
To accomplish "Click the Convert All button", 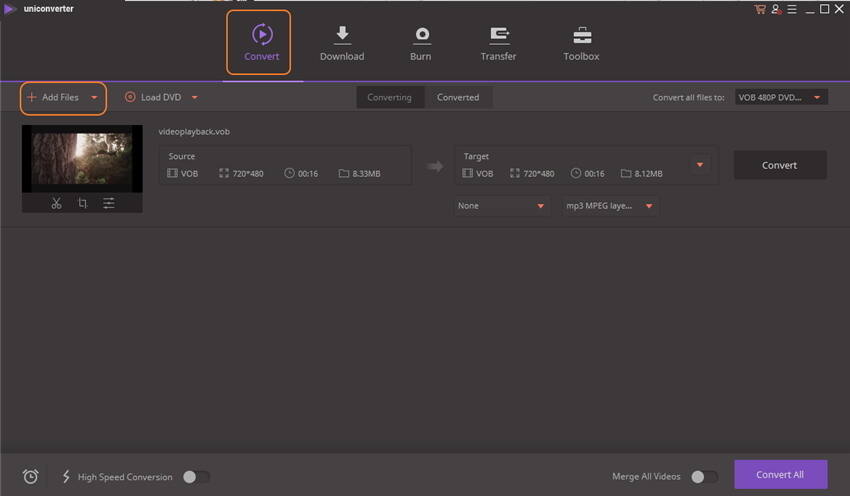I will [x=781, y=475].
